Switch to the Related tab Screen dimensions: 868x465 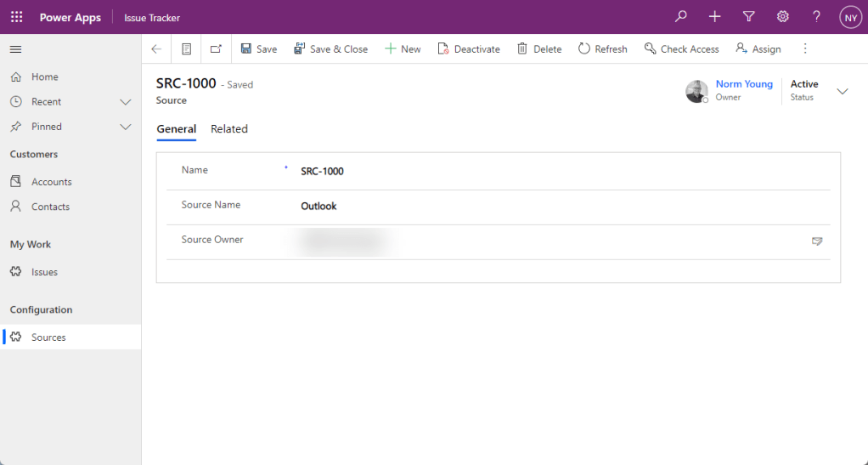(x=229, y=129)
